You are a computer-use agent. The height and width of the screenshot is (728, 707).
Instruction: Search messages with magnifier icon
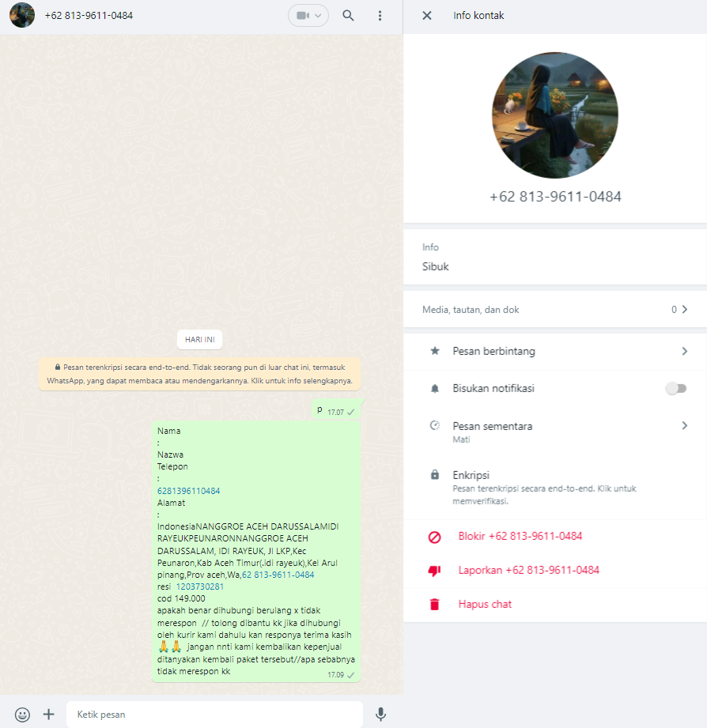point(348,15)
